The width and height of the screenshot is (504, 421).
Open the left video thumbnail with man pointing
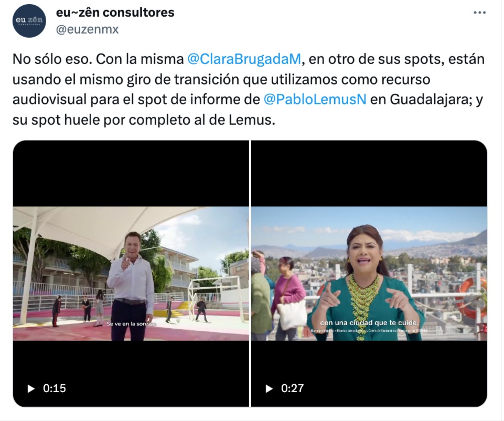coord(131,274)
